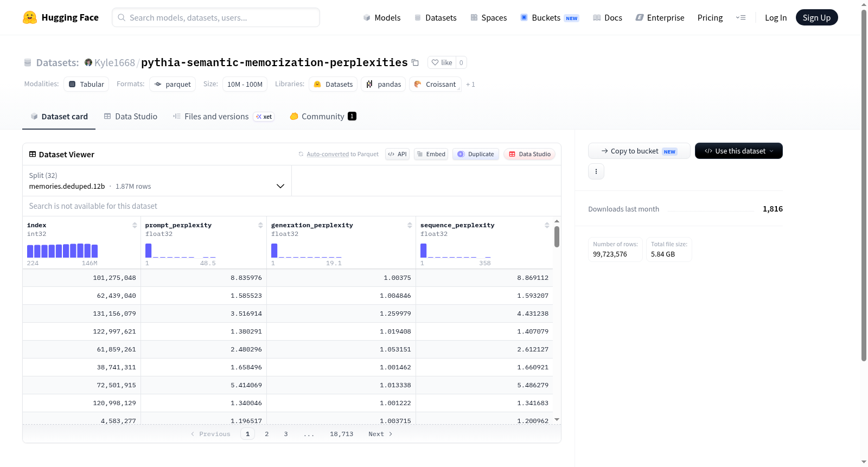Focus the Search models, datasets, users field
Viewport: 868px width, 467px height.
[x=216, y=17]
